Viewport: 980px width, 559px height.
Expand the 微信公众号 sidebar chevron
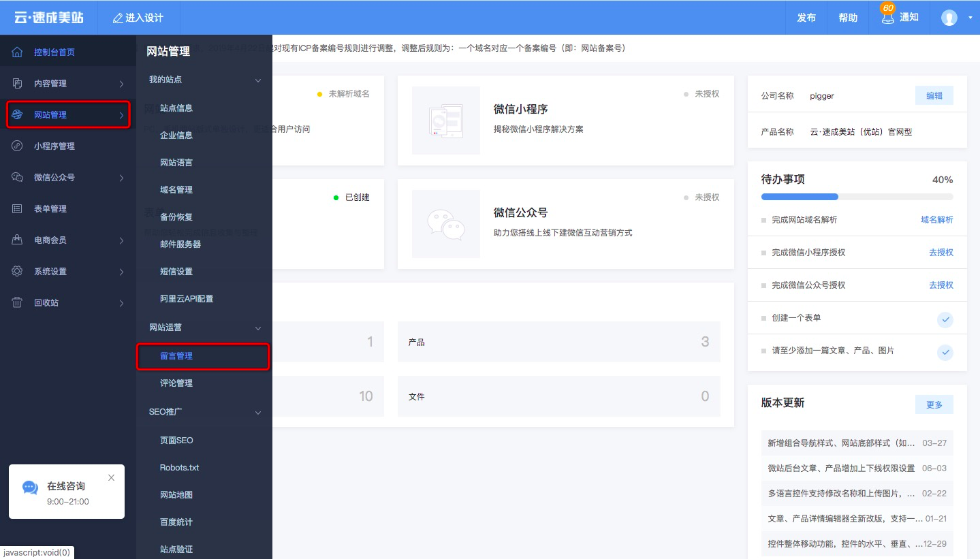tap(121, 178)
